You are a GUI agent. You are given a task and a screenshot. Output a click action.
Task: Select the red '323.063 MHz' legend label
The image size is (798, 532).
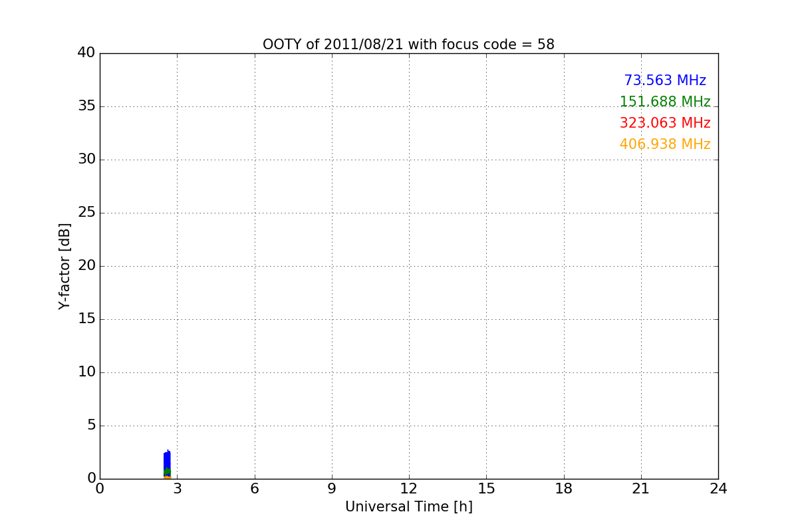pos(665,123)
